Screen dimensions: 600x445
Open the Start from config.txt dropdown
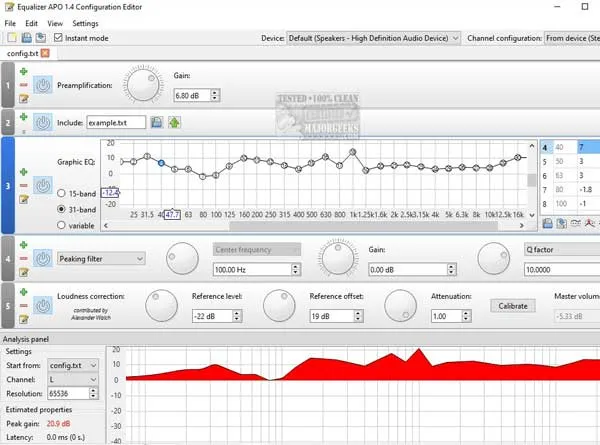[73, 365]
